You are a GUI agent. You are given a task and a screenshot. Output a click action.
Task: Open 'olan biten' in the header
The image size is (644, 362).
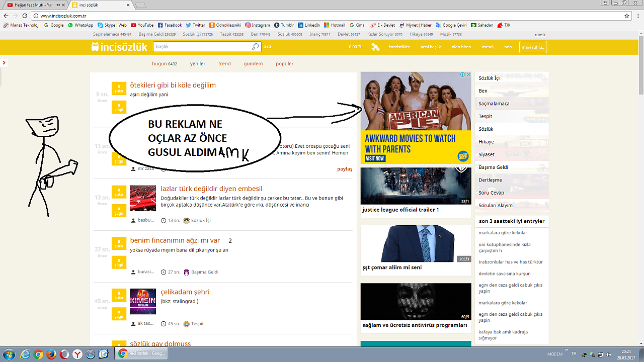pyautogui.click(x=461, y=47)
